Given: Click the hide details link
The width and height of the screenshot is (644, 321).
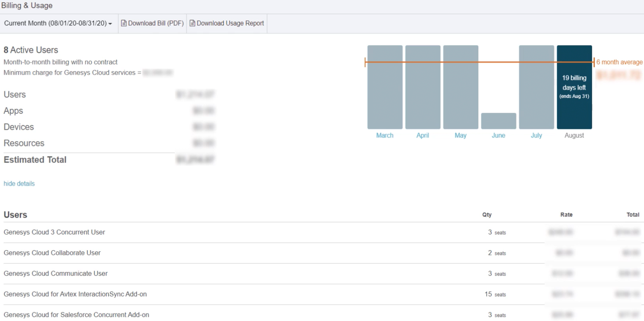Looking at the screenshot, I should click(19, 183).
